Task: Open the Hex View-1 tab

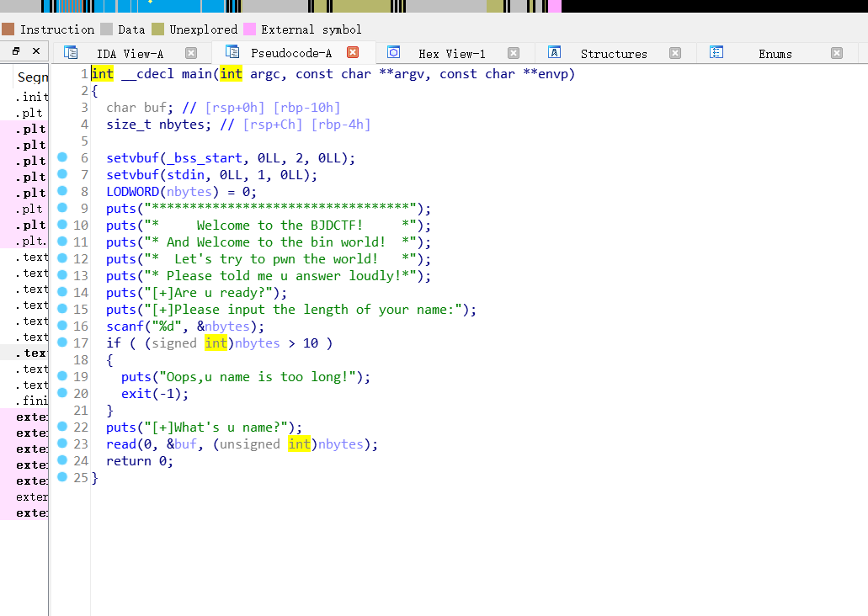Action: click(452, 54)
